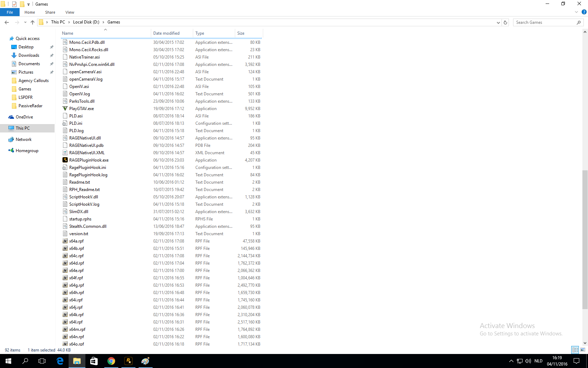
Task: Open the Recent locations dropdown arrow
Action: tap(25, 22)
